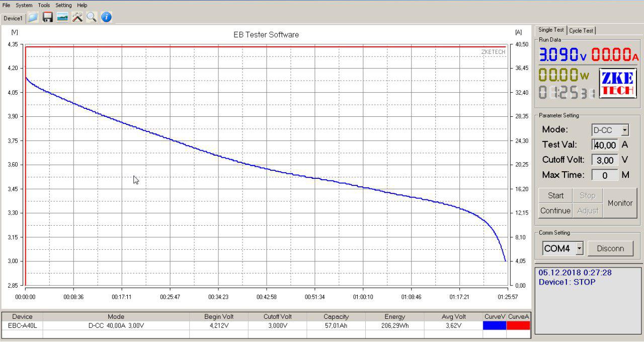Click the blue CurveV color swatch

(494, 325)
